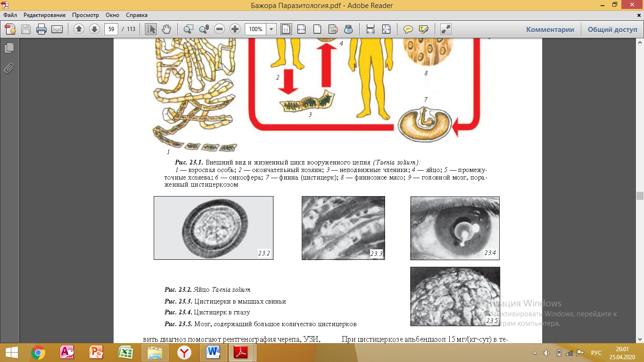The image size is (644, 362).
Task: Add a sticky note comment
Action: [x=408, y=29]
